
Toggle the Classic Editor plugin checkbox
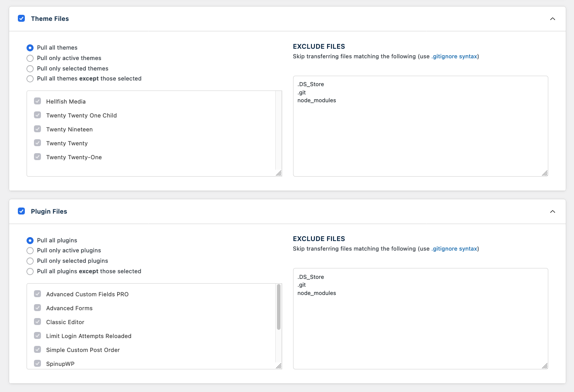pyautogui.click(x=37, y=322)
